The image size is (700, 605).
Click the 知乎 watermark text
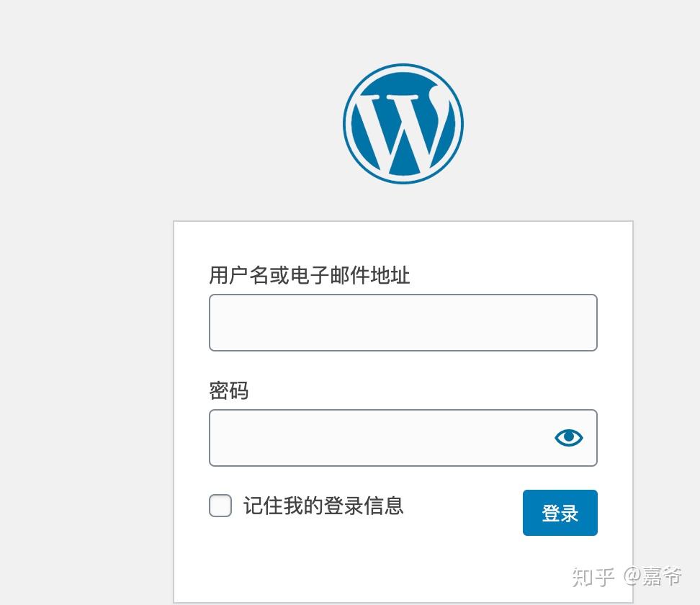tap(593, 576)
